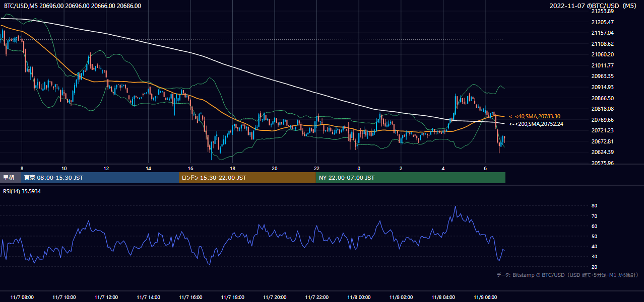This screenshot has height=302, width=644.
Task: Click hour label 2 under price chart
Action: [401, 168]
